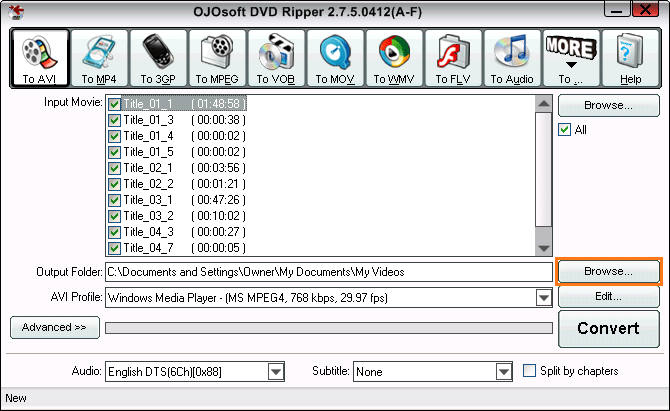Click the duration 00:10:02 text
Image resolution: width=670 pixels, height=411 pixels.
(x=218, y=216)
